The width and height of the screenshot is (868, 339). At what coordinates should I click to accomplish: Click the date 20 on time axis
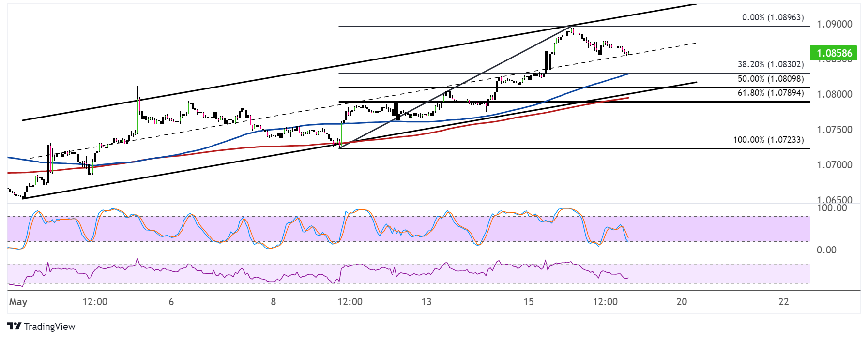click(681, 302)
